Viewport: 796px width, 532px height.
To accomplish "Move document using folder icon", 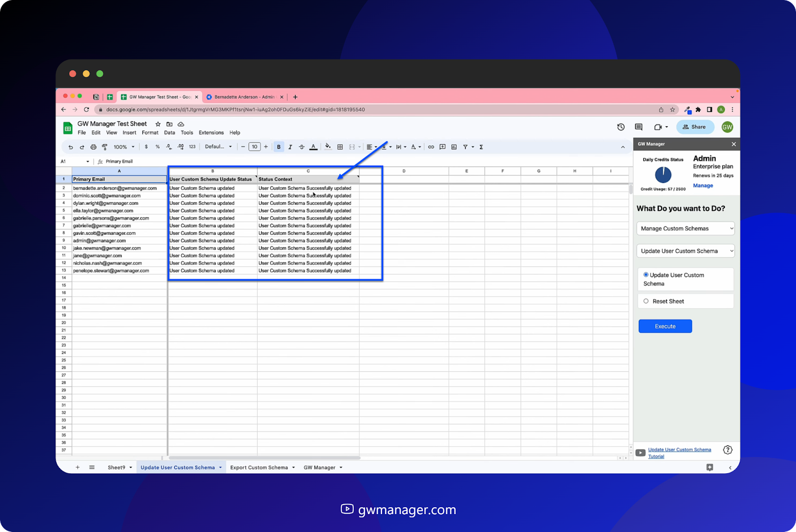I will point(169,124).
